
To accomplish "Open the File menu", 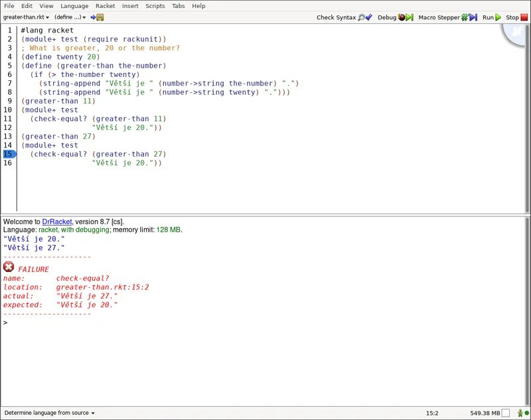I will tap(9, 6).
